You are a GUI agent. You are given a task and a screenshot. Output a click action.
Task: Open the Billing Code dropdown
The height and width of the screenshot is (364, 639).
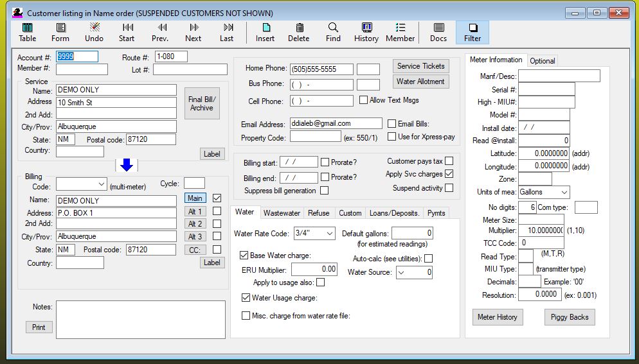(100, 185)
